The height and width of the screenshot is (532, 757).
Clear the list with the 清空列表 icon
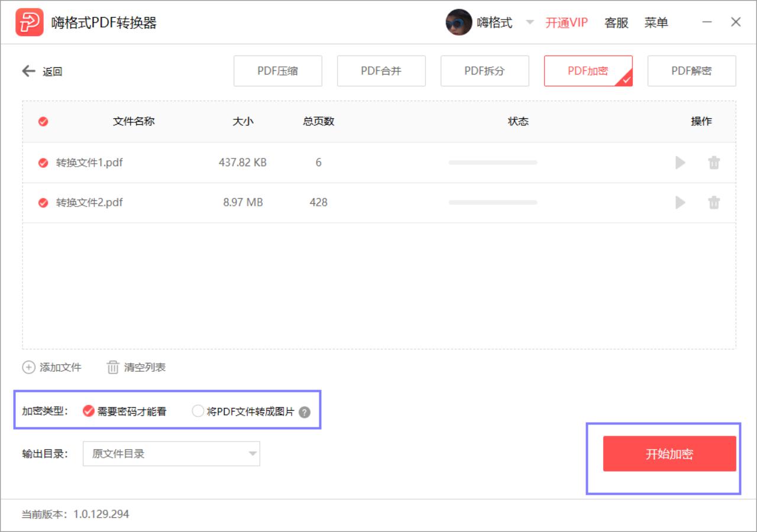tap(112, 367)
